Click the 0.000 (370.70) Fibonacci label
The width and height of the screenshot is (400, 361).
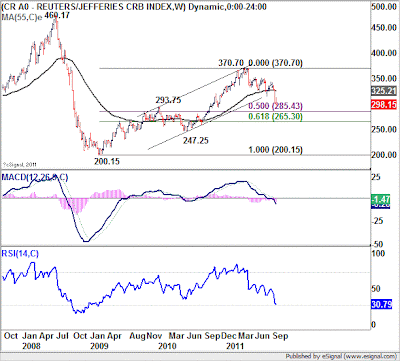[276, 63]
